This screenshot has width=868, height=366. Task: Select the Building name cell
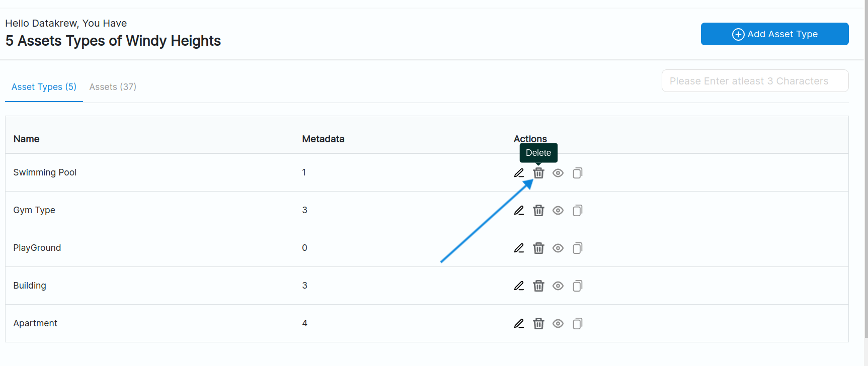[x=30, y=286]
